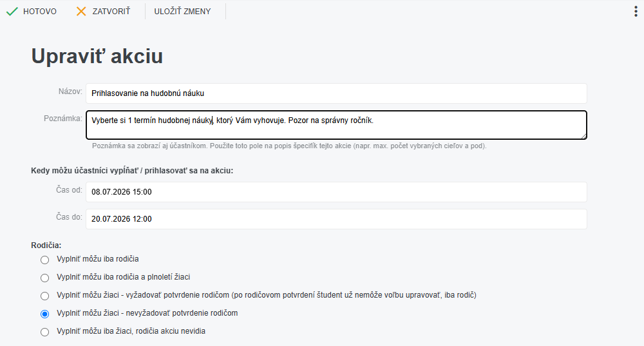Open the 'Čas do' date-time field
This screenshot has width=644, height=346.
(336, 219)
